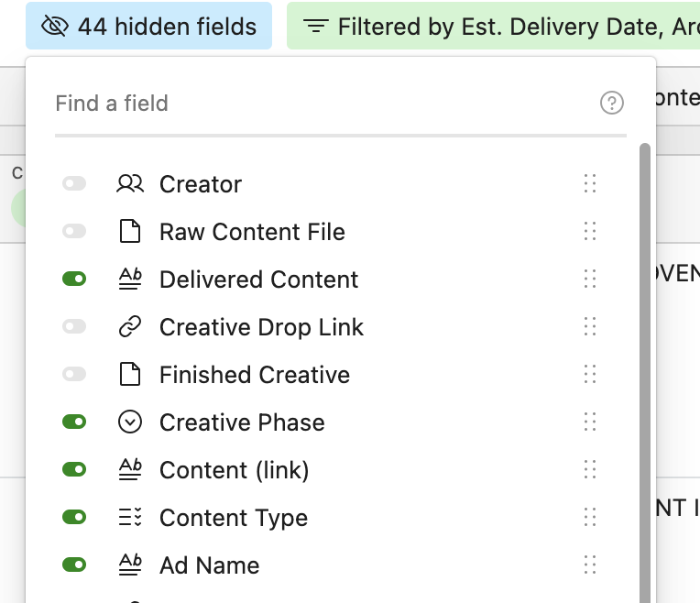This screenshot has width=700, height=603.
Task: Click the drag handle beside Creator
Action: (590, 184)
